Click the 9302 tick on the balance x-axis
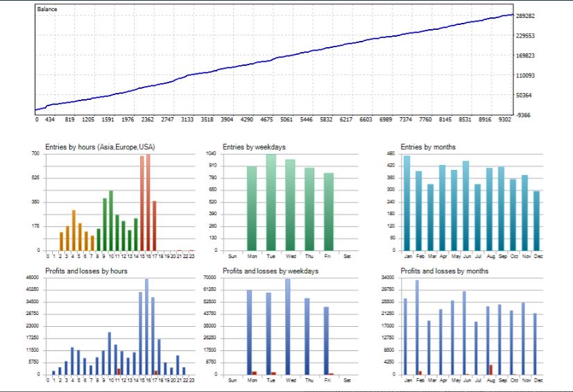This screenshot has height=392, width=573. pos(504,119)
